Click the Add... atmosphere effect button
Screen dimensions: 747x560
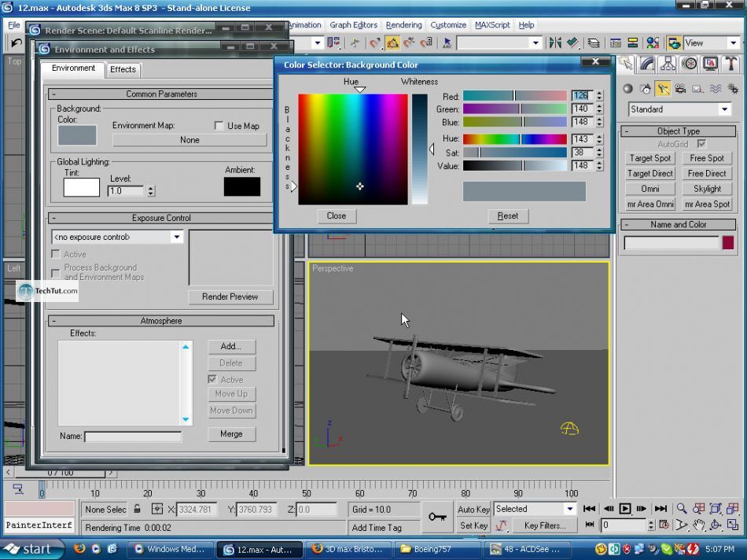[x=231, y=347]
